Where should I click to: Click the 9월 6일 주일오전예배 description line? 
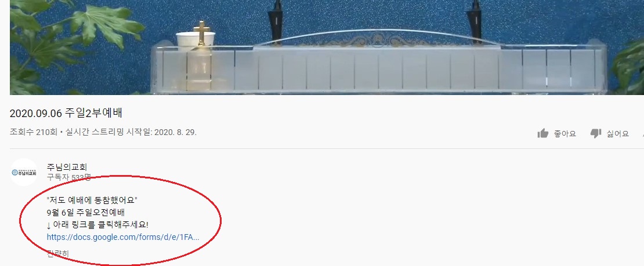(86, 213)
